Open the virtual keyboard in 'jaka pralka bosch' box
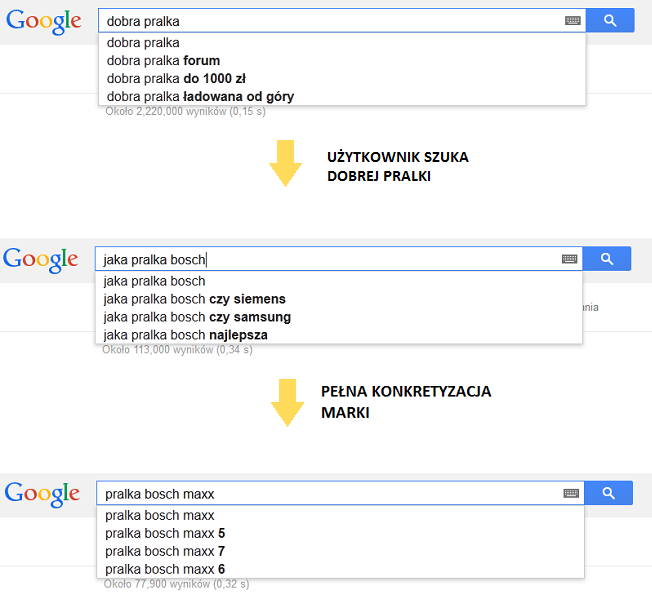The height and width of the screenshot is (608, 652). click(569, 259)
